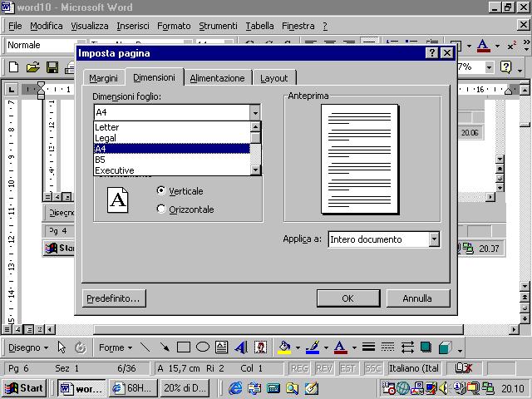Switch to the Layout tab

click(x=273, y=78)
